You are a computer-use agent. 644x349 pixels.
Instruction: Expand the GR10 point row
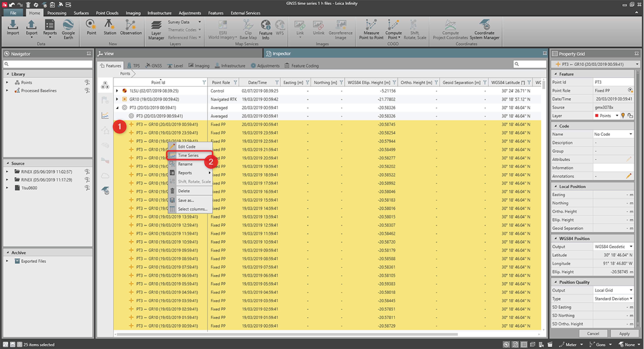[117, 99]
